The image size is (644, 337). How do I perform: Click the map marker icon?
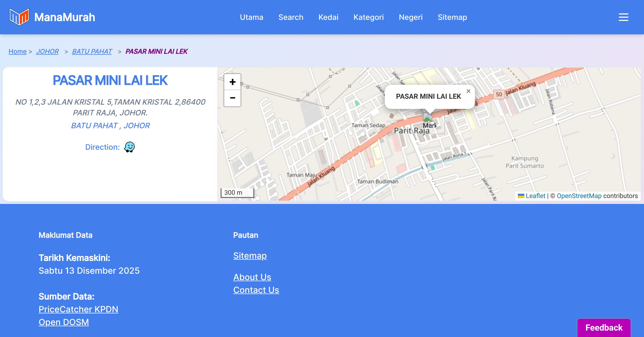(x=428, y=118)
